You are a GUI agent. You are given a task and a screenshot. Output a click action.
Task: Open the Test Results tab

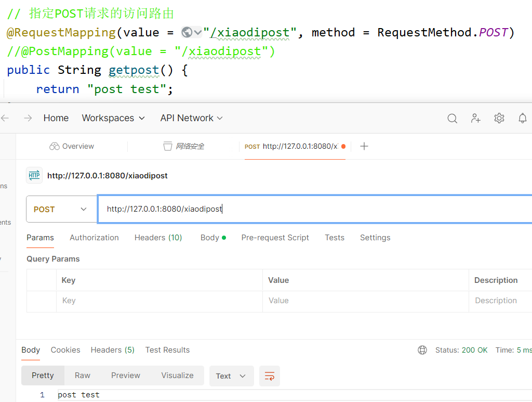168,350
